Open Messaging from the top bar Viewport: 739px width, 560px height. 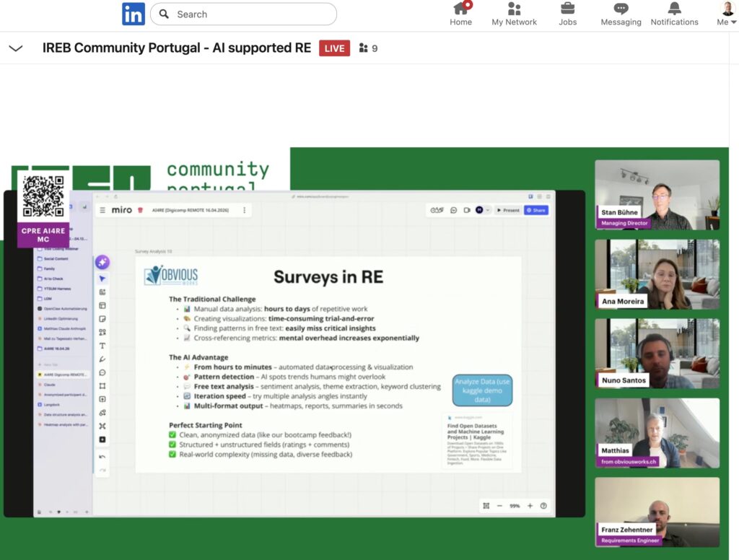coord(621,14)
